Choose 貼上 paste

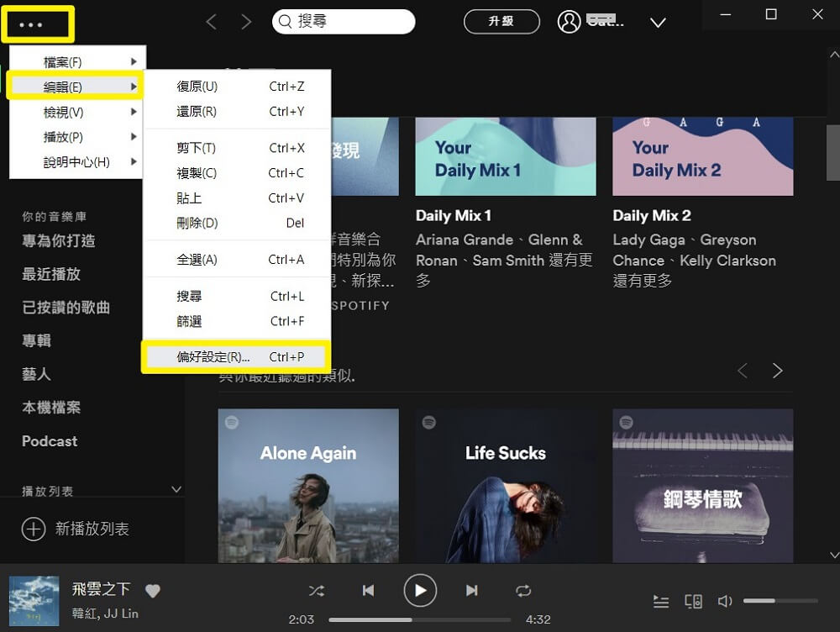point(236,198)
